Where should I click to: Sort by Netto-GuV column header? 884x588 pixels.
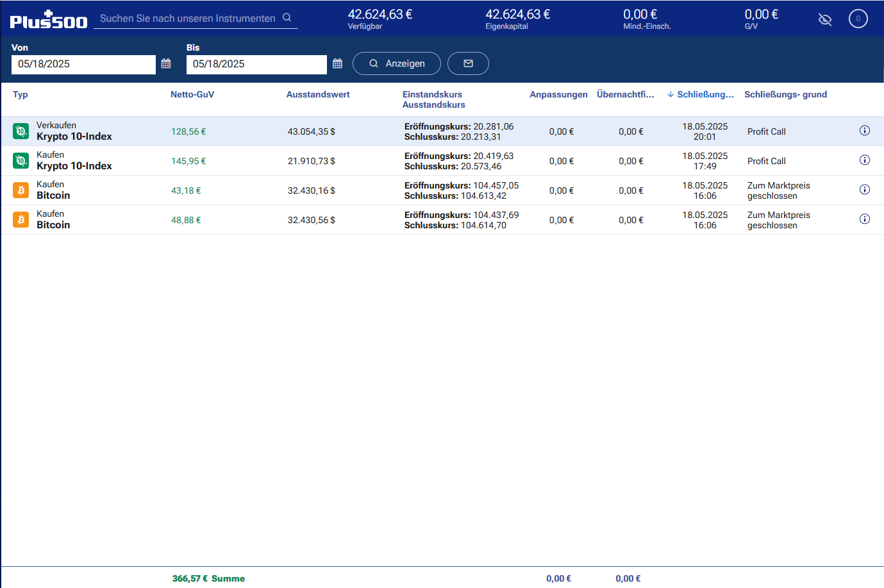(x=192, y=94)
